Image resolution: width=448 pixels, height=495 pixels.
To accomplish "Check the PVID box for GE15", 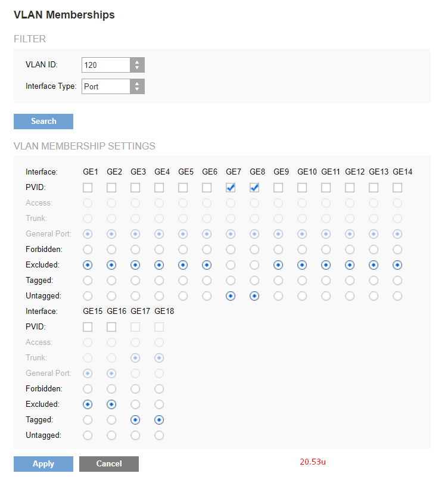I will click(x=88, y=327).
